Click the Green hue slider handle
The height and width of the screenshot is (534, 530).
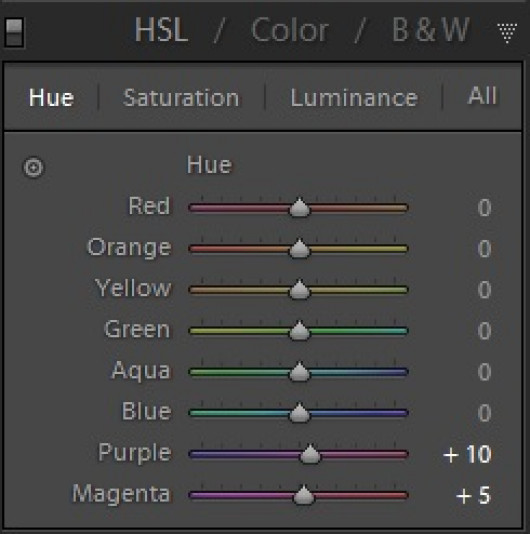tap(299, 330)
